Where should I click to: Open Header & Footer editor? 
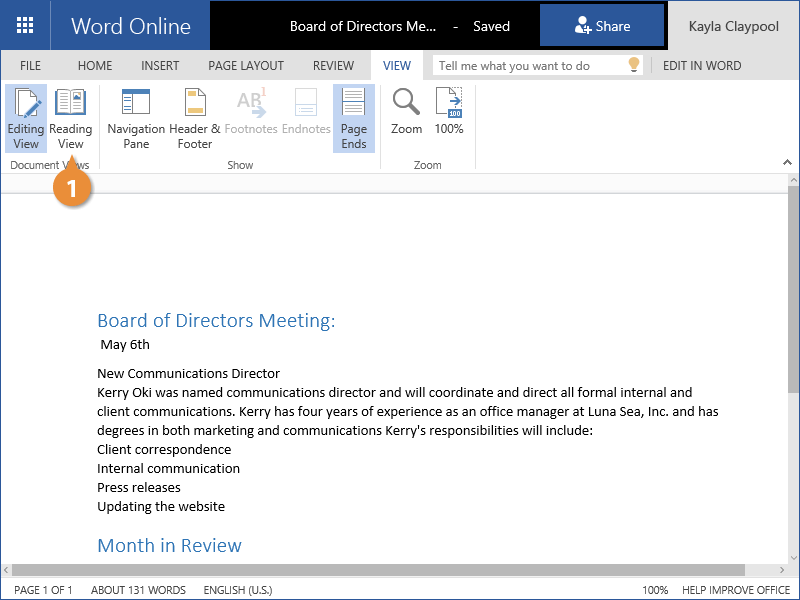tap(195, 118)
